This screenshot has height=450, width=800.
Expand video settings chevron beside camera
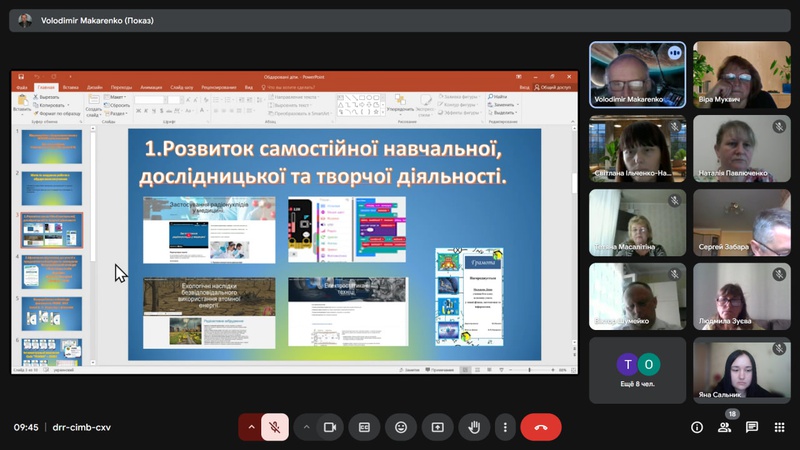click(x=306, y=427)
